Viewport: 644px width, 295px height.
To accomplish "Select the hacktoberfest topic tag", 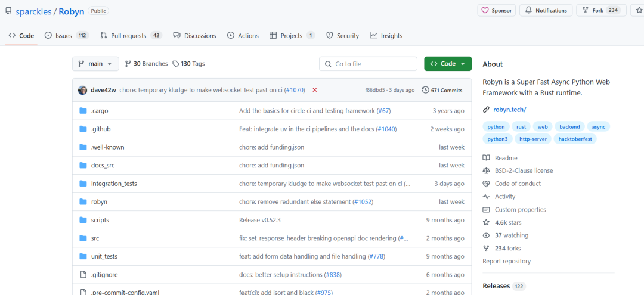I will 575,139.
